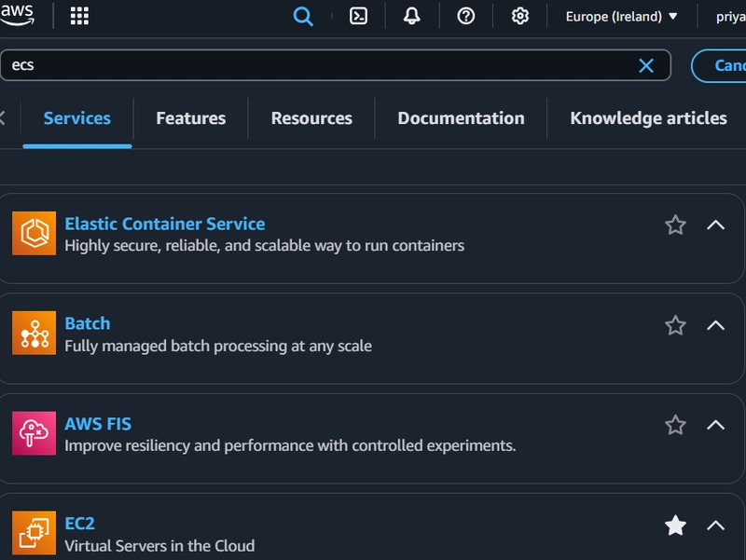The width and height of the screenshot is (746, 560).
Task: Collapse the AWS FIS card
Action: (x=715, y=425)
